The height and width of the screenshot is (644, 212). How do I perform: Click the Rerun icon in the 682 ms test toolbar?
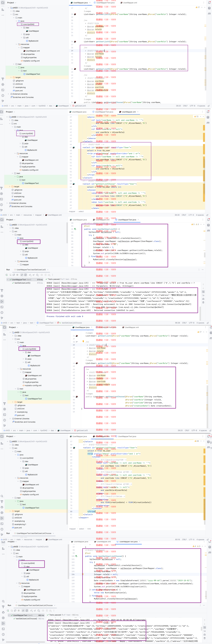click(x=8, y=610)
